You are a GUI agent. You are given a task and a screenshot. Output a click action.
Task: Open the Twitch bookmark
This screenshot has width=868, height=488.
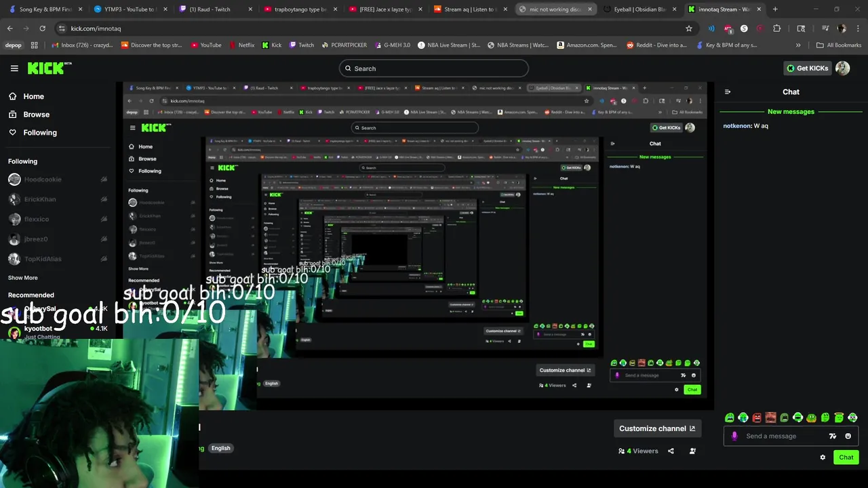pyautogui.click(x=302, y=45)
